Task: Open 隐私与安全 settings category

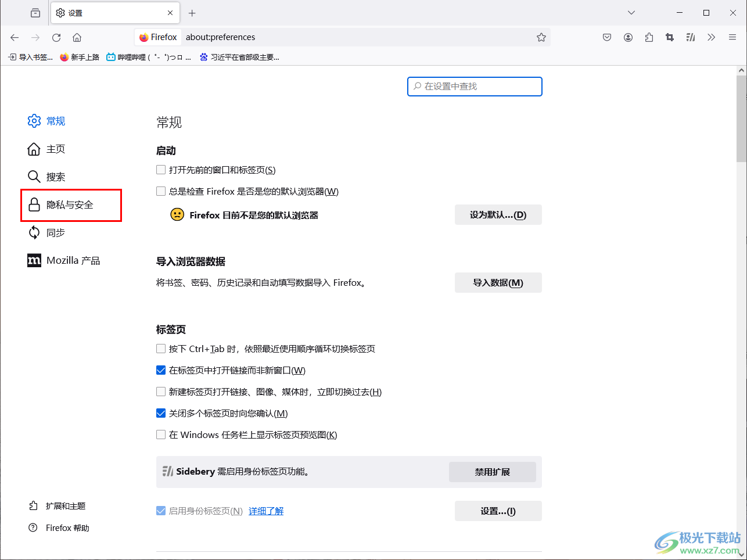Action: click(60, 204)
